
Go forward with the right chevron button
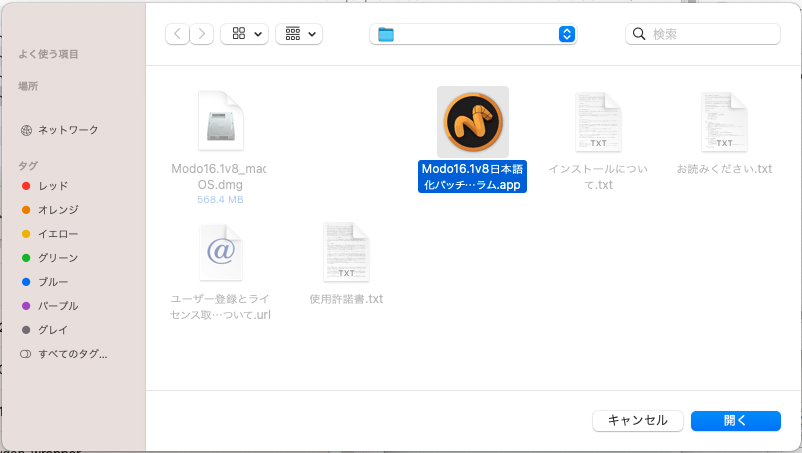tap(202, 34)
